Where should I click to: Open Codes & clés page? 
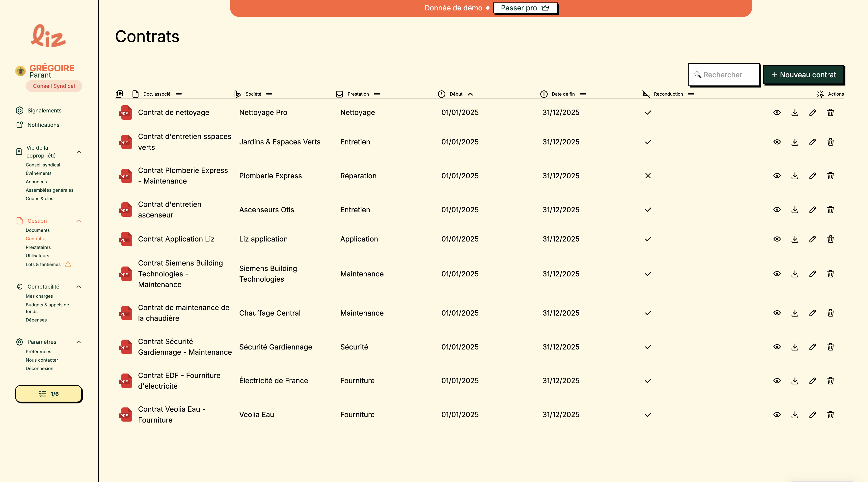point(39,198)
